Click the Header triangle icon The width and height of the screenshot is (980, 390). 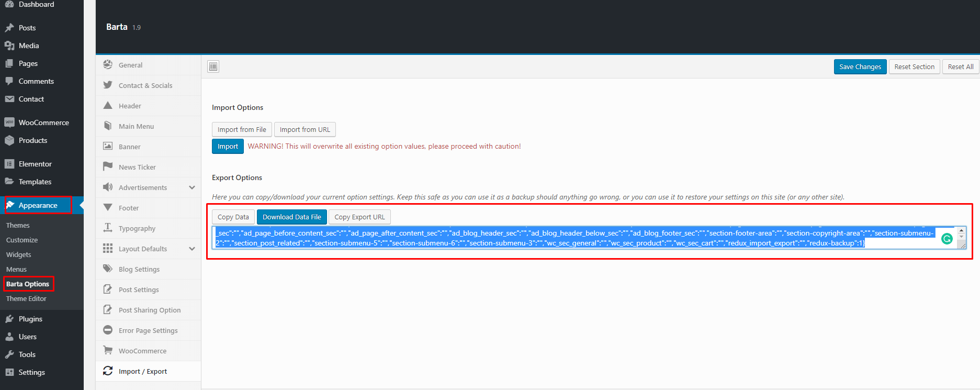(x=108, y=105)
